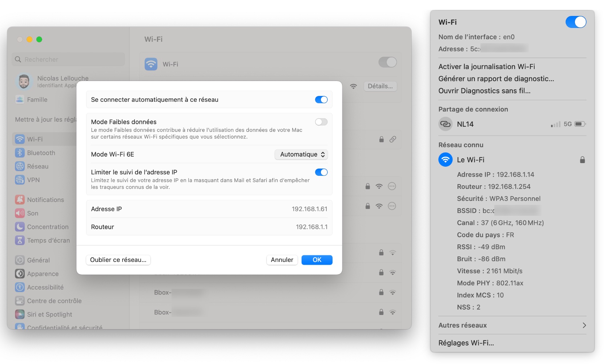Click NL14 personal hotspot link icon
This screenshot has height=364, width=604.
[445, 124]
